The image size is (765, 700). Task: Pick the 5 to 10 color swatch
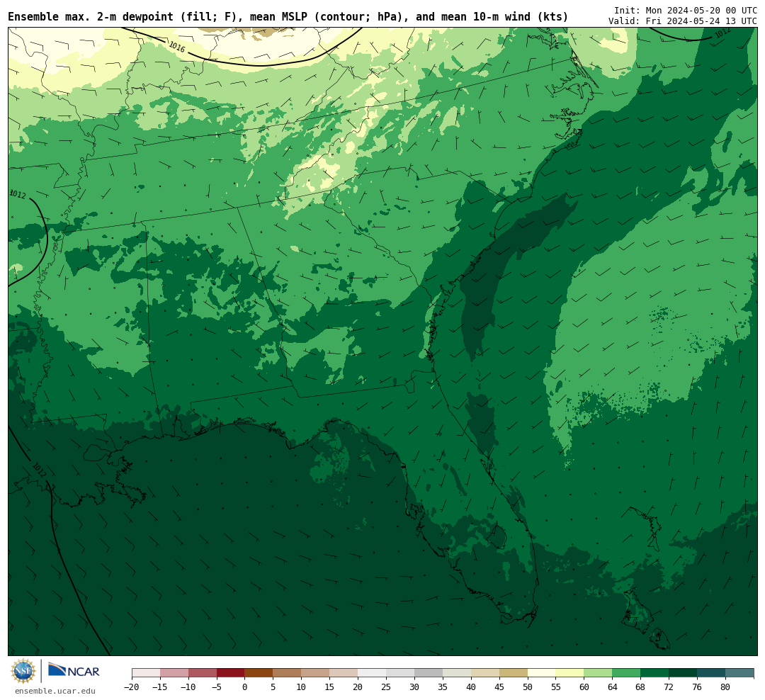[288, 673]
